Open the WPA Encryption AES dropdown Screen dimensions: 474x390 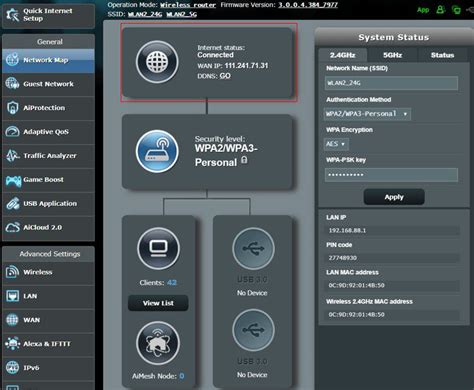coord(336,144)
